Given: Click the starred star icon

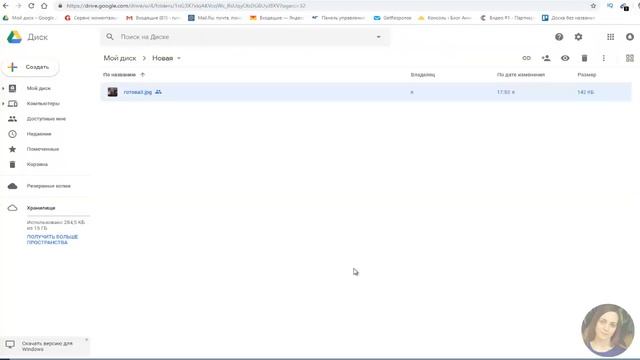Looking at the screenshot, I should coord(13,149).
